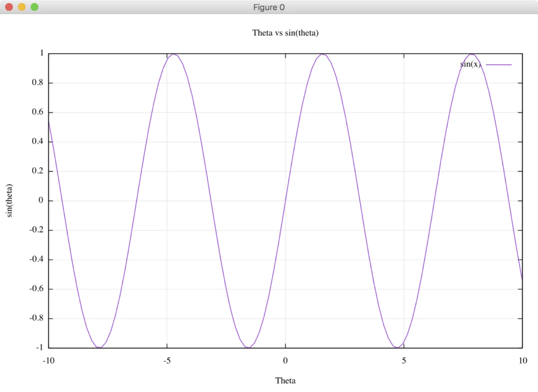Click the x-axis tick label '5'
Screen dimensions: 538x392
[404, 361]
